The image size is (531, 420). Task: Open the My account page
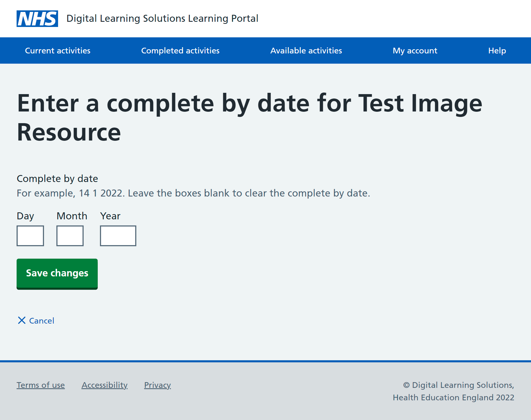(x=415, y=51)
